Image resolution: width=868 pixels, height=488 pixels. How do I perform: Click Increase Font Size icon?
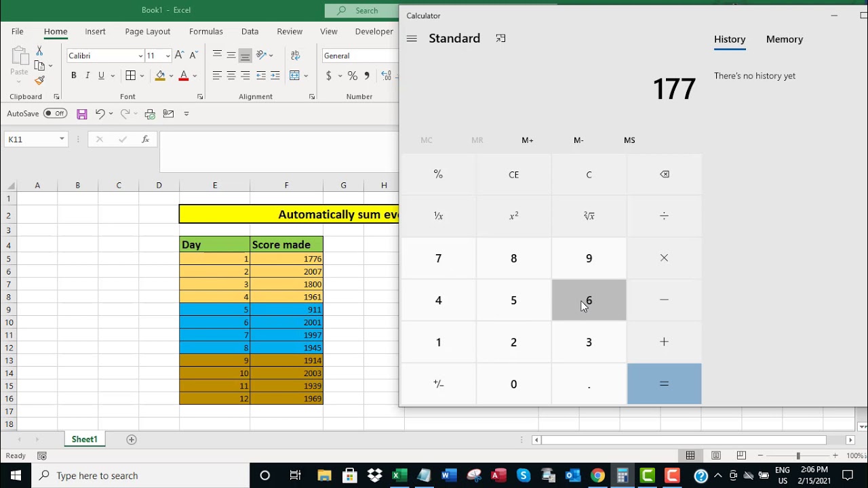(x=179, y=56)
